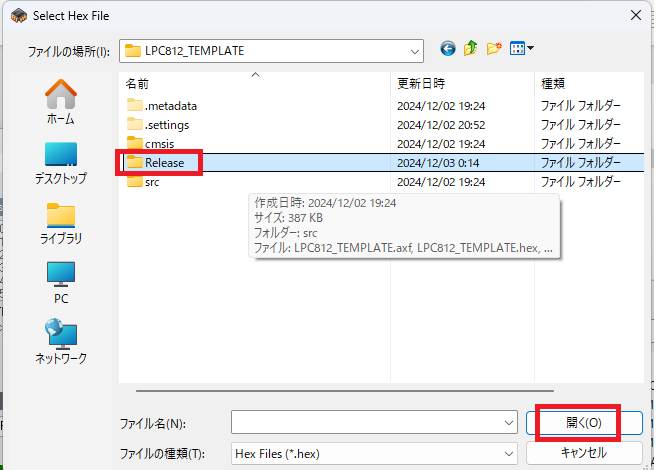The width and height of the screenshot is (656, 470).
Task: Select デスクトップ in the places sidebar
Action: pyautogui.click(x=61, y=163)
